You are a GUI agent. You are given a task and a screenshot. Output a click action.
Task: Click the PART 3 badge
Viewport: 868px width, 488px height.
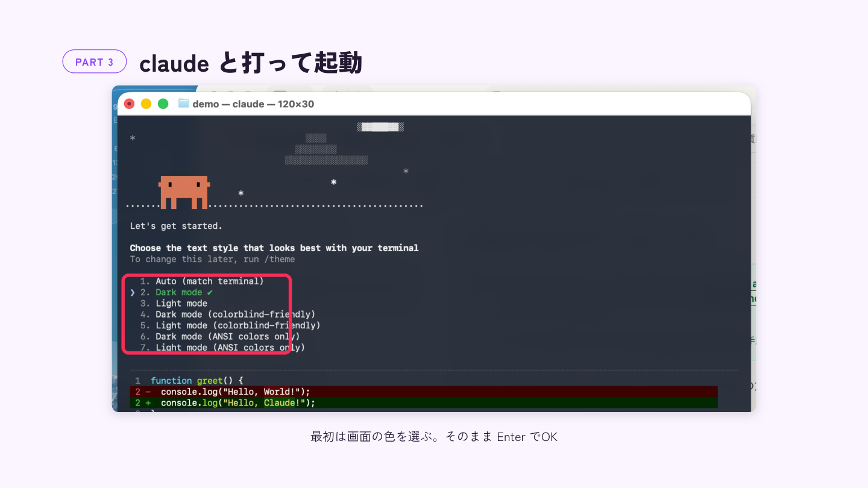tap(95, 61)
